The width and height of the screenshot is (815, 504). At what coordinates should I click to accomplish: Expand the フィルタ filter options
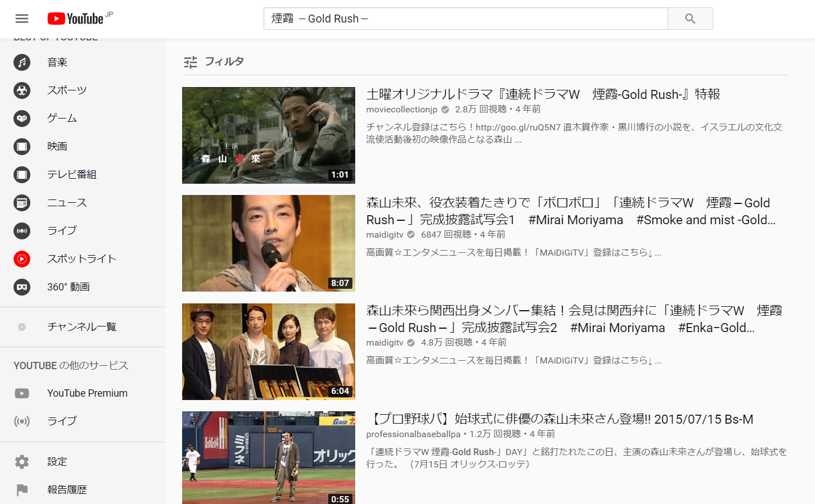pyautogui.click(x=214, y=61)
